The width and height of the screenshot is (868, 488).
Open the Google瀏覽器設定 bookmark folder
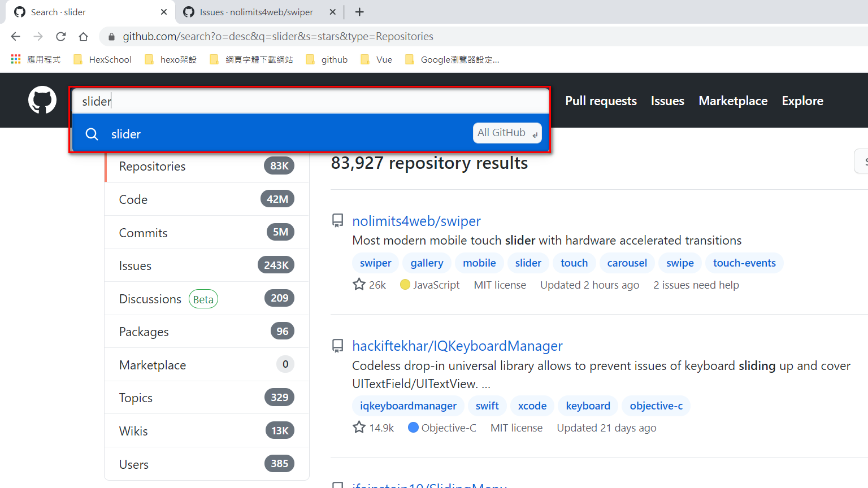click(452, 59)
